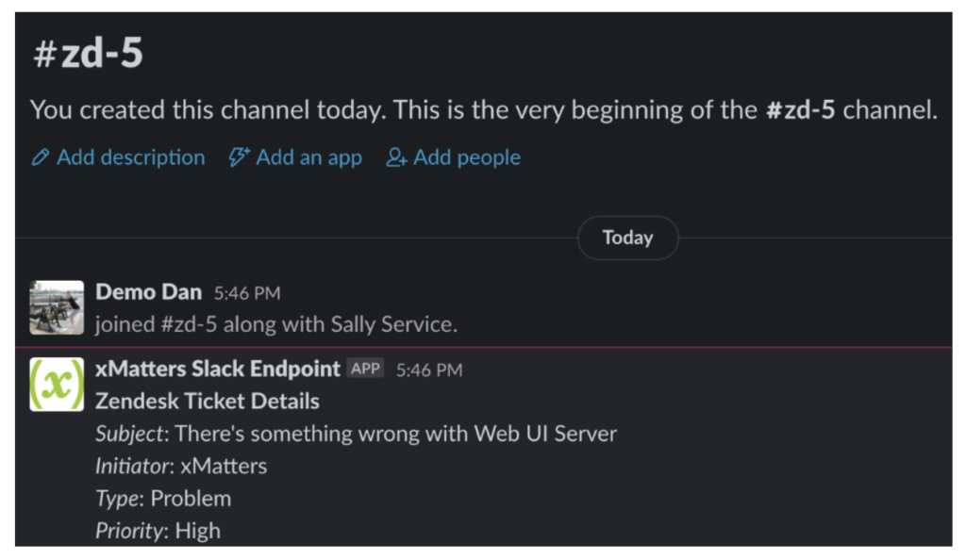
Task: Click the Priority: High ticket detail line
Action: [156, 530]
